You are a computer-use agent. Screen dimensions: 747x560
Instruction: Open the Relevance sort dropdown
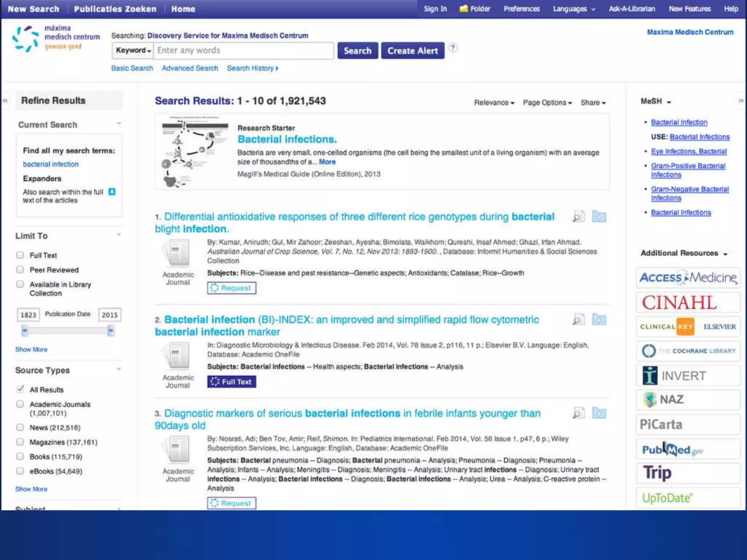(x=494, y=103)
